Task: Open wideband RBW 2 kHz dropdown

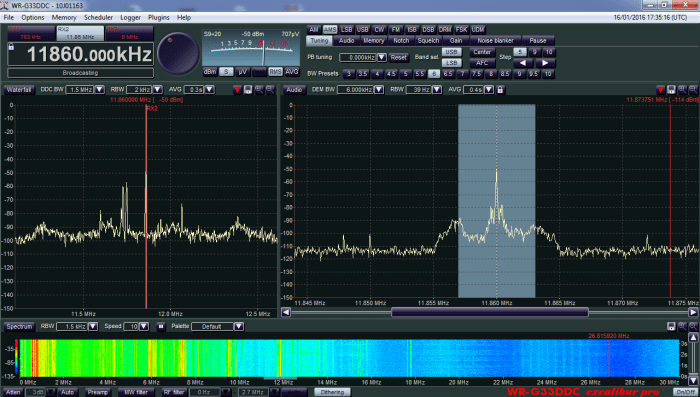Action: pyautogui.click(x=158, y=90)
